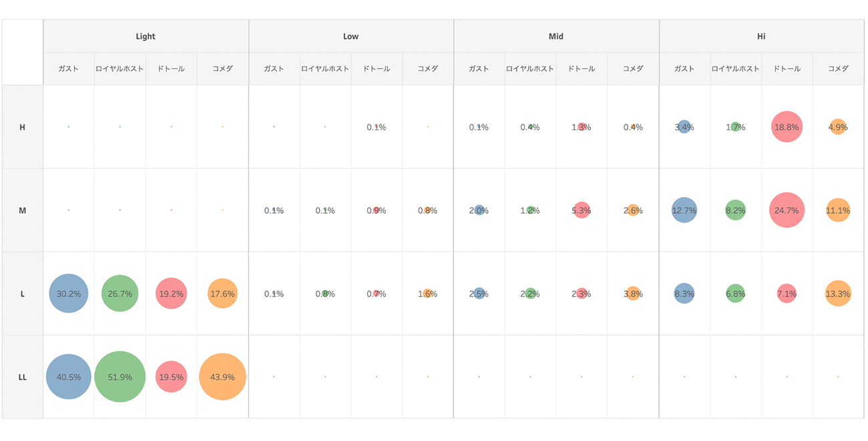Select the 12.7% blue bubble
The image size is (868, 441).
tap(684, 210)
